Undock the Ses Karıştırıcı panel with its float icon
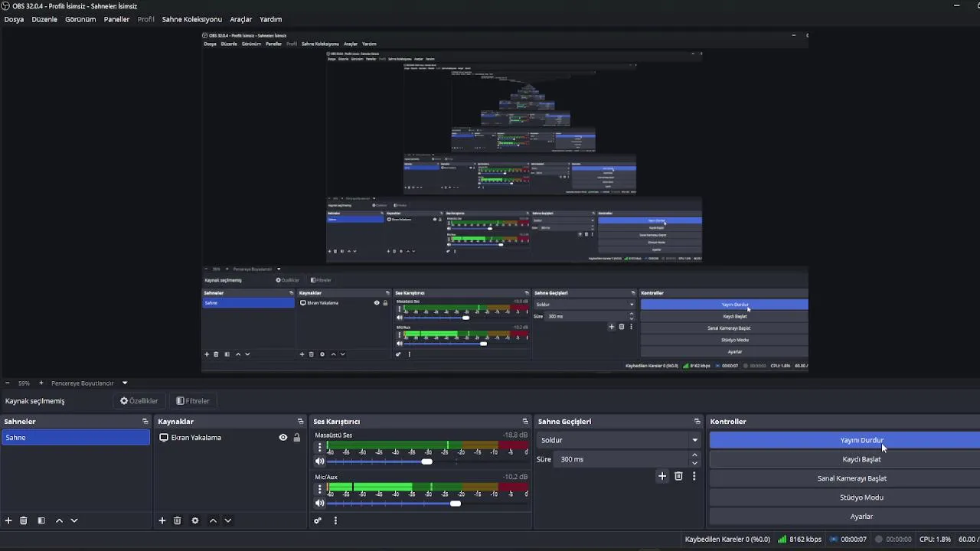This screenshot has height=551, width=980. [525, 422]
